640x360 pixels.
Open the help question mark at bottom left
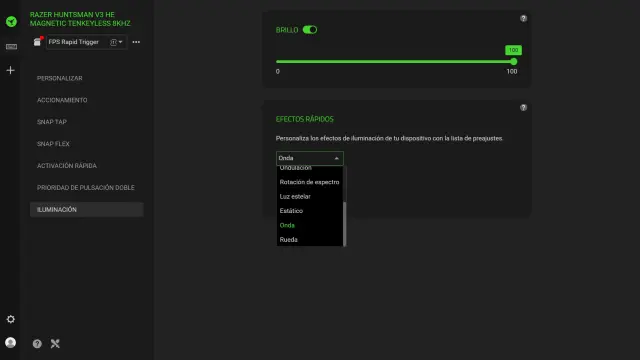point(37,344)
